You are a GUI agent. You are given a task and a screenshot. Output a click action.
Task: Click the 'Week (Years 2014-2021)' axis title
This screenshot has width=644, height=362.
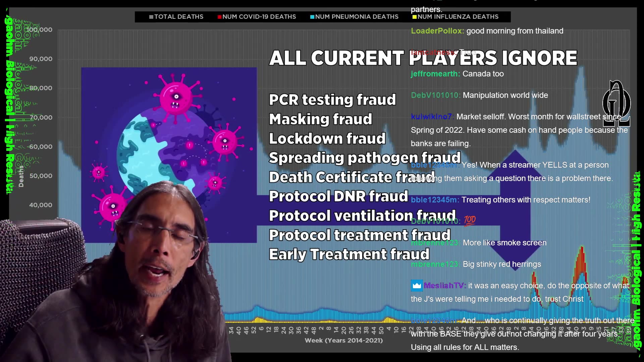point(343,341)
